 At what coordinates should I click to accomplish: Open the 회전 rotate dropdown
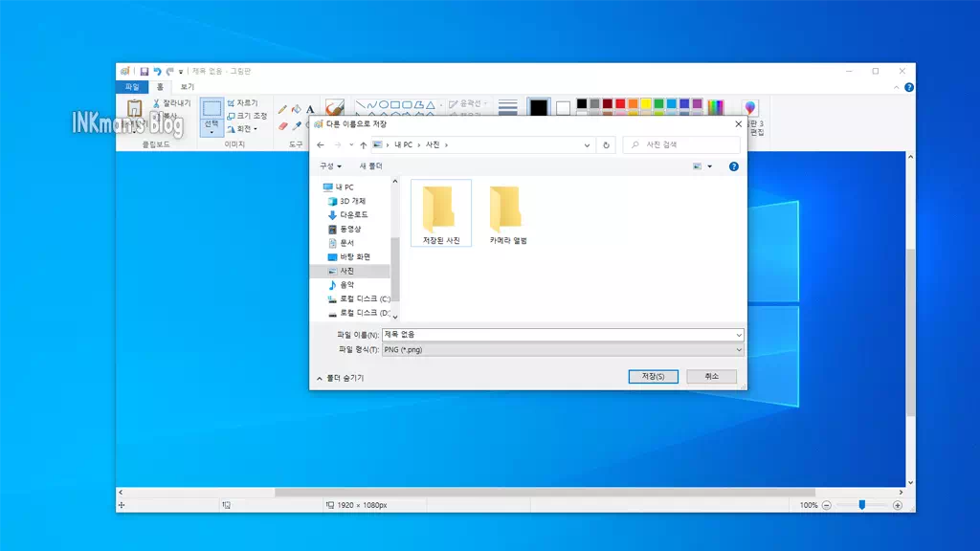tap(242, 129)
